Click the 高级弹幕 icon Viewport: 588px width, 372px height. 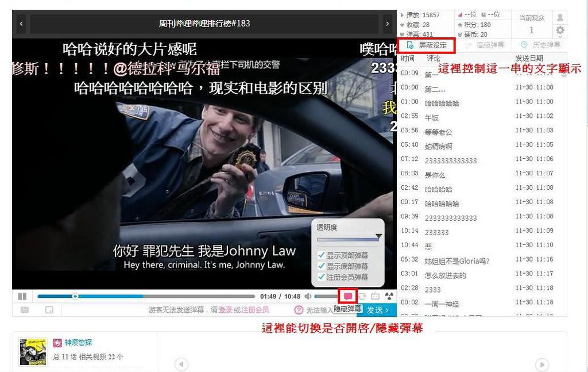coord(468,45)
